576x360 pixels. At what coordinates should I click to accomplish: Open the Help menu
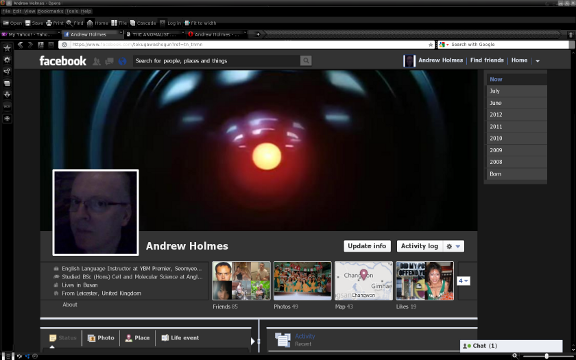(86, 11)
